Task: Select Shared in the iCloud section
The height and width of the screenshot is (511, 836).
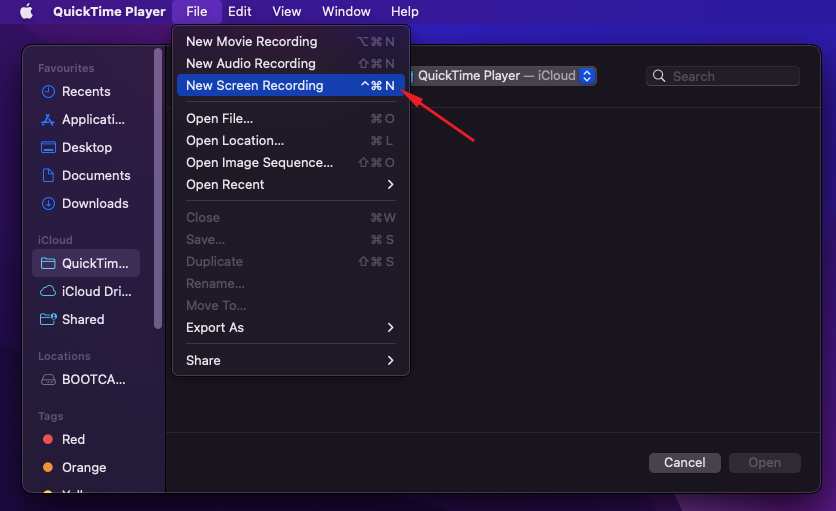Action: tap(86, 319)
